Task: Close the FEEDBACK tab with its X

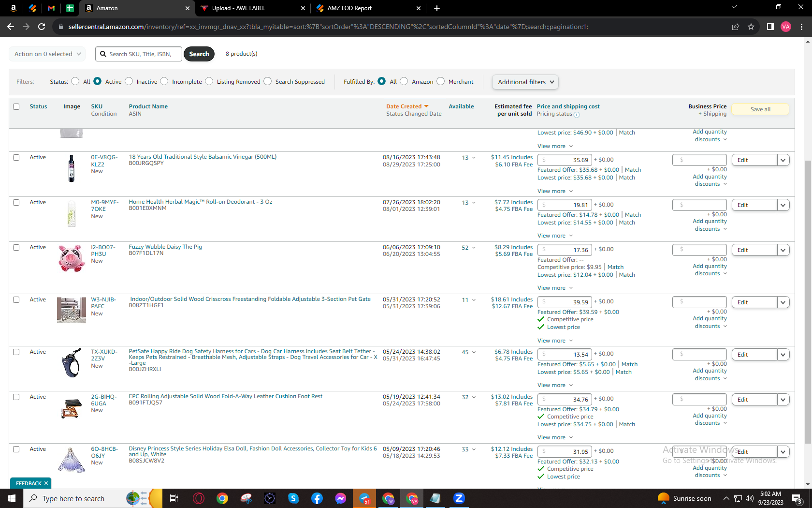Action: click(46, 483)
